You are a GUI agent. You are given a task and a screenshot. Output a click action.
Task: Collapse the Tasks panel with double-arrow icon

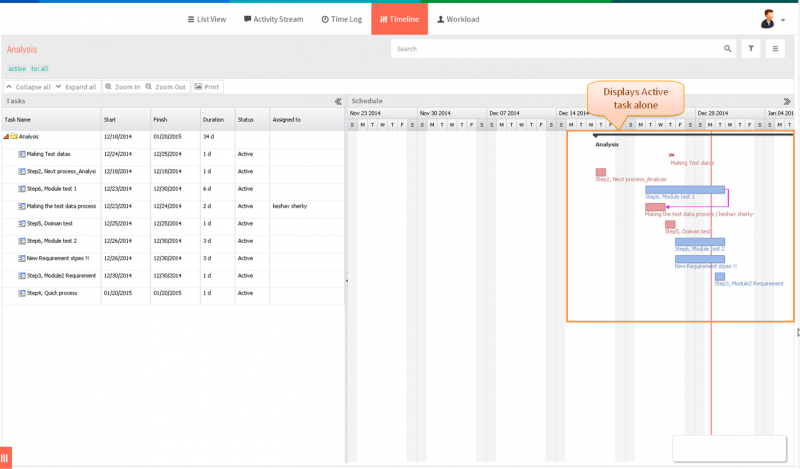point(338,102)
